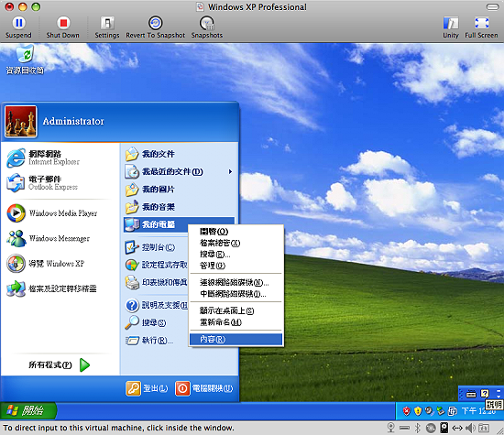504x435 pixels.
Task: Click the VMware Tools tray icon
Action: [453, 411]
